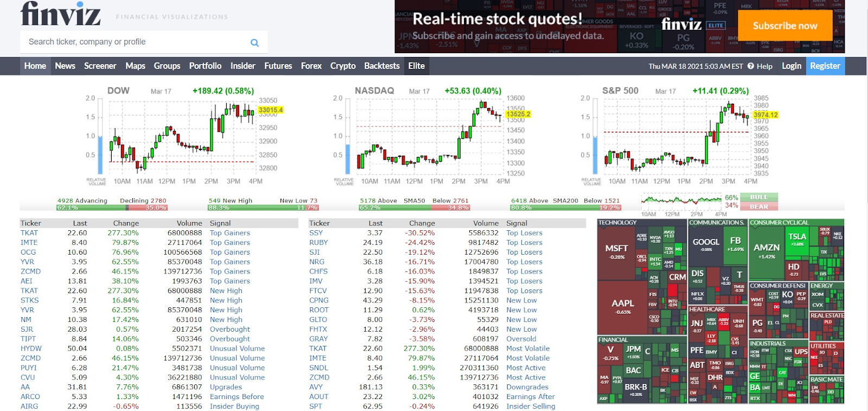Open the Crypto menu tab
The width and height of the screenshot is (868, 411).
pyautogui.click(x=343, y=66)
